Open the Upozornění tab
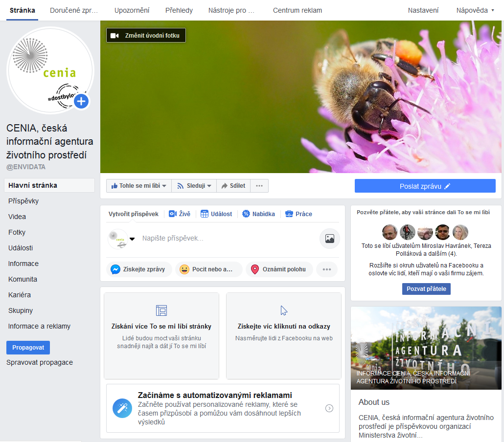 pyautogui.click(x=132, y=11)
